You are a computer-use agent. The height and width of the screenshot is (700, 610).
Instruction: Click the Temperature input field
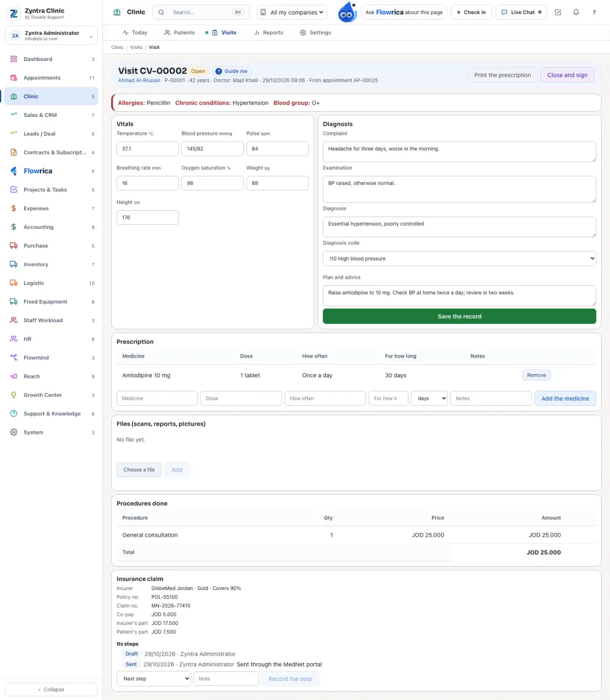tap(147, 149)
